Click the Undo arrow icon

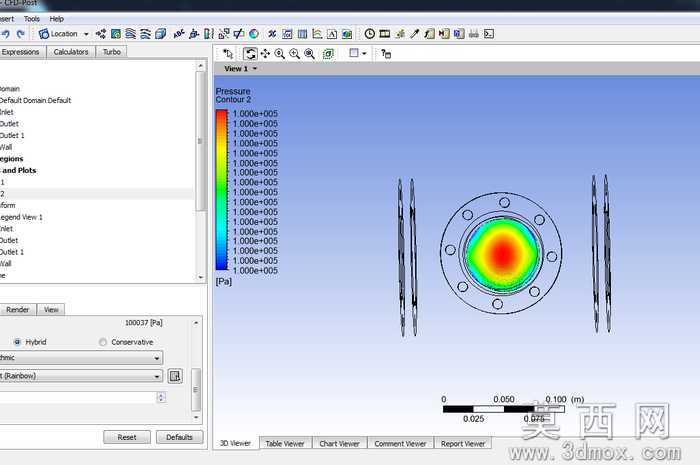point(5,34)
